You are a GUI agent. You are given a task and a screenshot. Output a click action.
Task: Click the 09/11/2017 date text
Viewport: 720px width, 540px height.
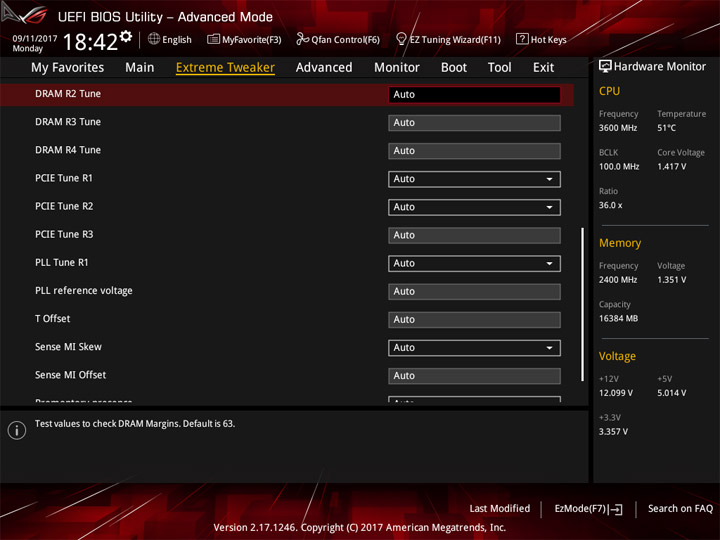tap(35, 39)
